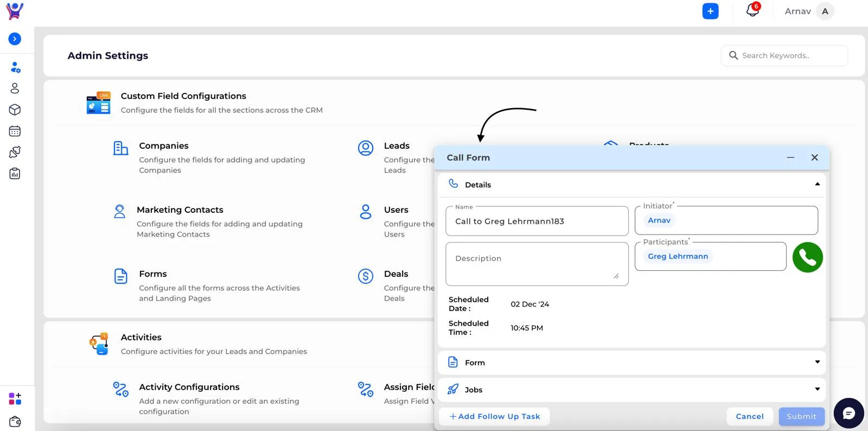Click the Search Keywords field
868x431 pixels.
click(x=784, y=55)
